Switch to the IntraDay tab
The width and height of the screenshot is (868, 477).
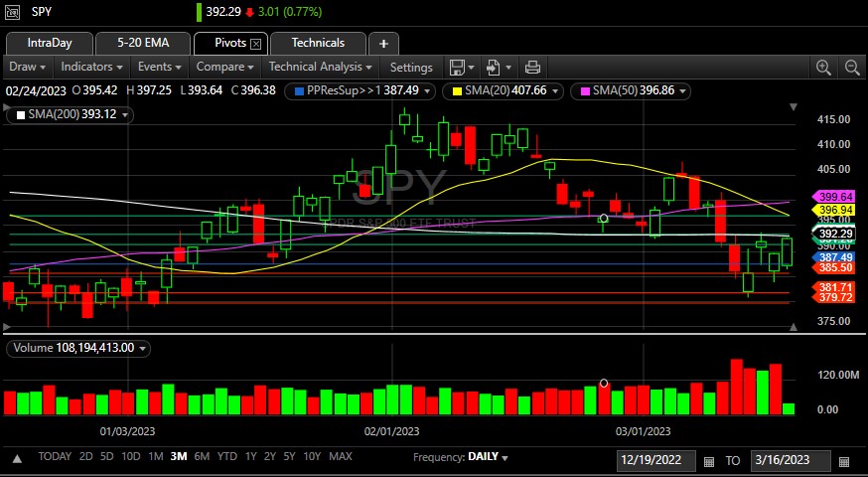(50, 43)
